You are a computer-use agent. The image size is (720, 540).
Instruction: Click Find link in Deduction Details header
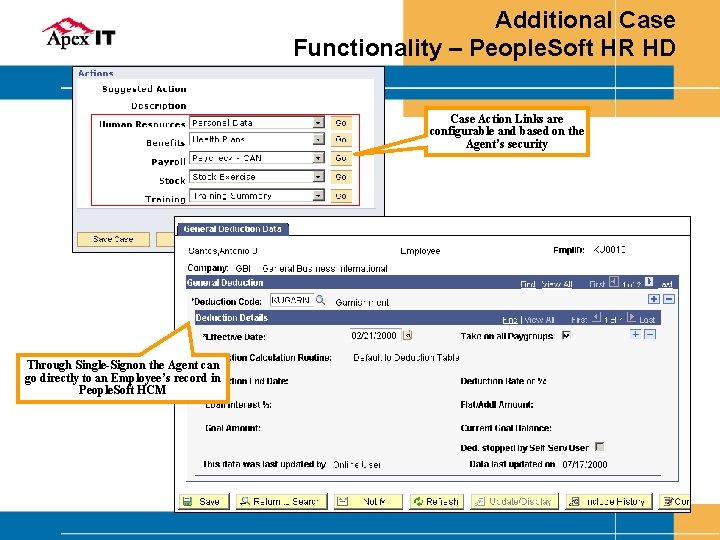pyautogui.click(x=510, y=320)
